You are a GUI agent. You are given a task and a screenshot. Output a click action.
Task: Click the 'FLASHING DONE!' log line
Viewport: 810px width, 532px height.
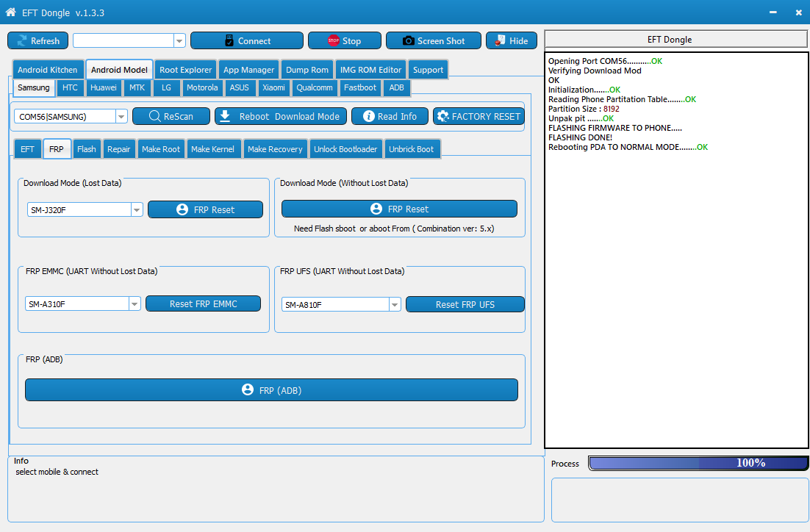pyautogui.click(x=580, y=137)
